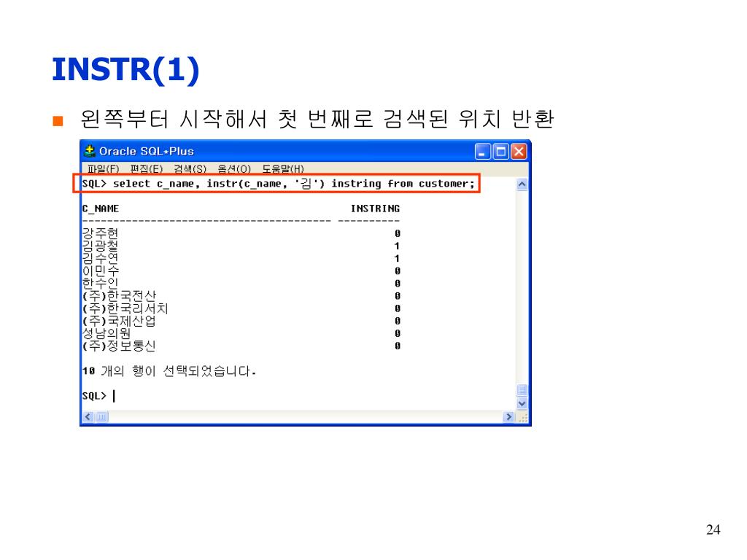Click the vertical scrollbar up arrow

pyautogui.click(x=522, y=184)
